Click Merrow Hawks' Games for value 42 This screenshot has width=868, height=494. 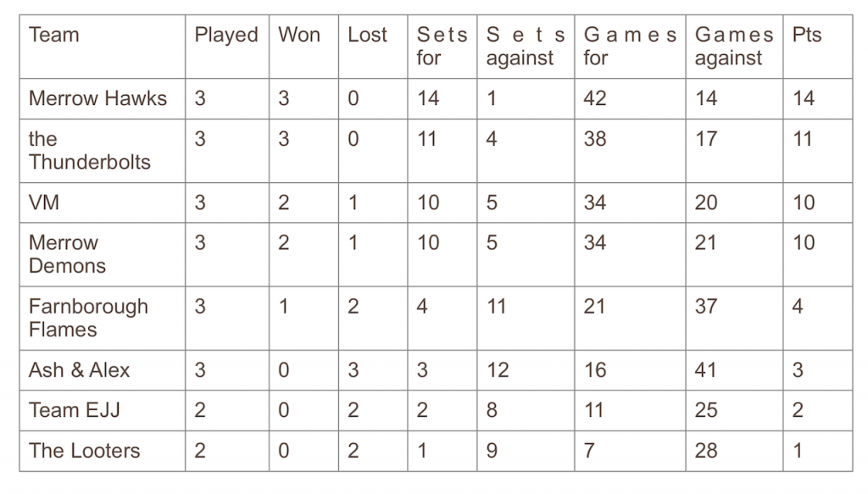(x=595, y=99)
